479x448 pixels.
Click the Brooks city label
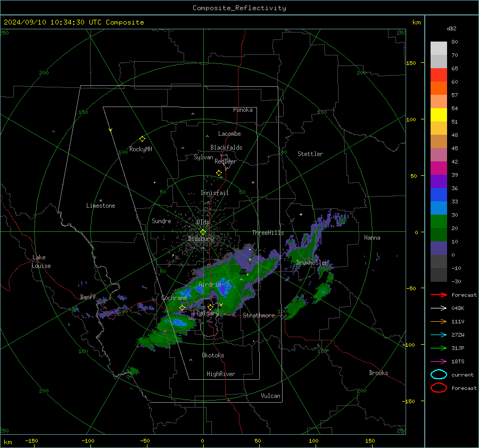(378, 373)
